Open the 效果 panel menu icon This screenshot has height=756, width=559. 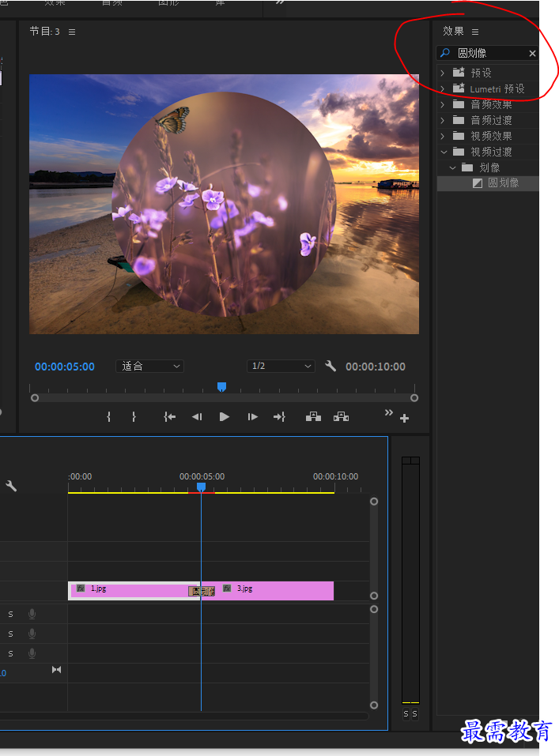[x=475, y=32]
